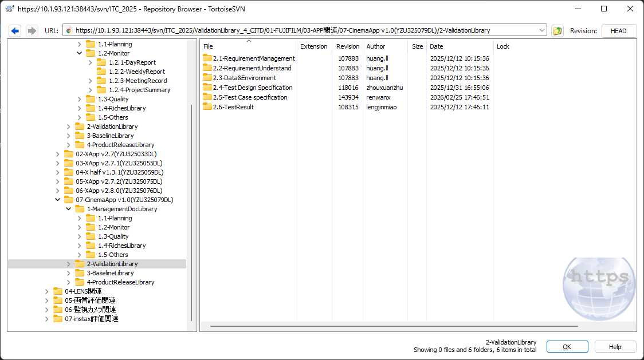Click the Help button
This screenshot has height=360, width=644.
615,347
